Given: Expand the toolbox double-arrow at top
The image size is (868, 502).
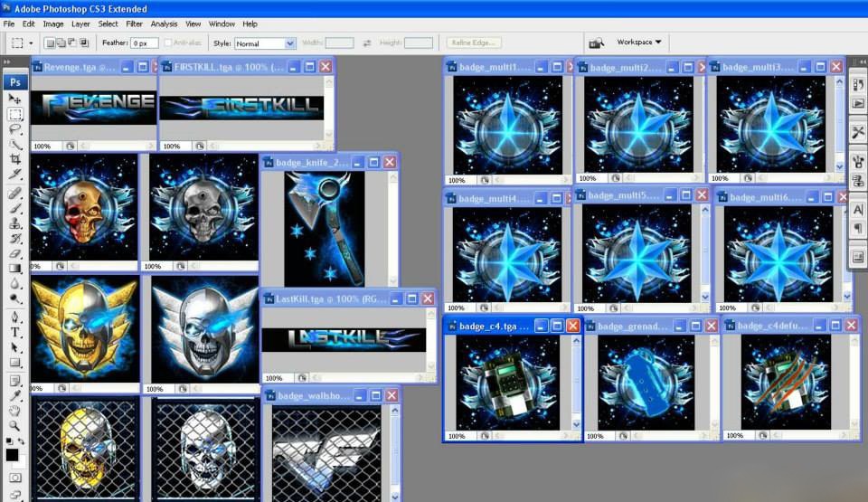Looking at the screenshot, I should pyautogui.click(x=6, y=62).
